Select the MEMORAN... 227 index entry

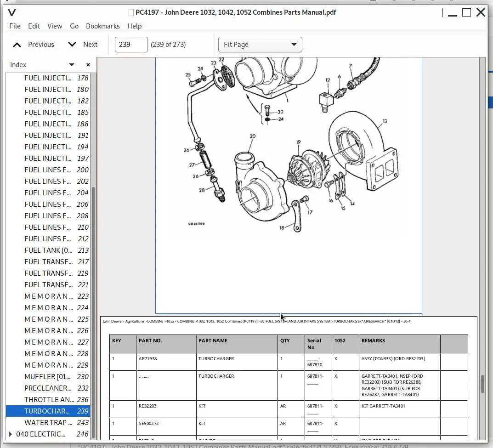click(x=48, y=342)
